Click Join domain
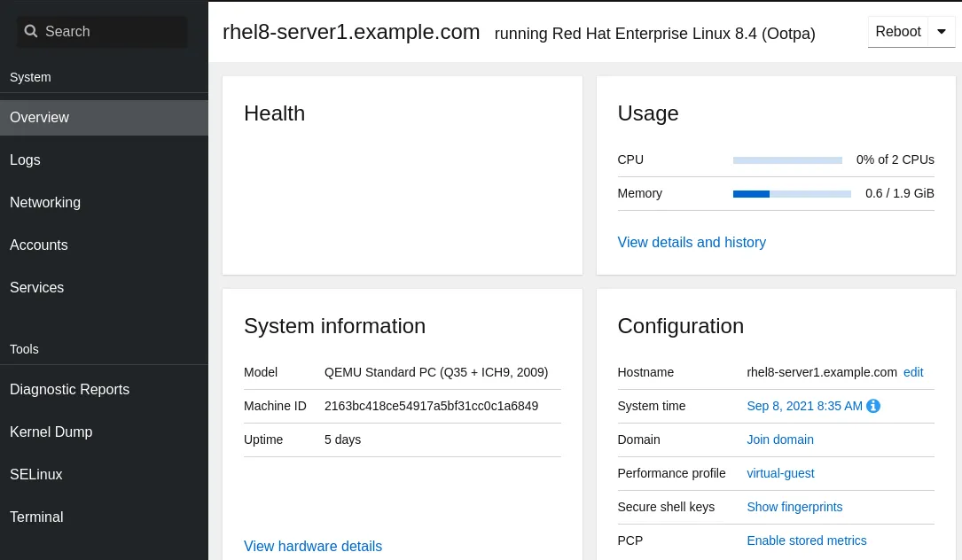Image resolution: width=962 pixels, height=560 pixels. tap(780, 439)
